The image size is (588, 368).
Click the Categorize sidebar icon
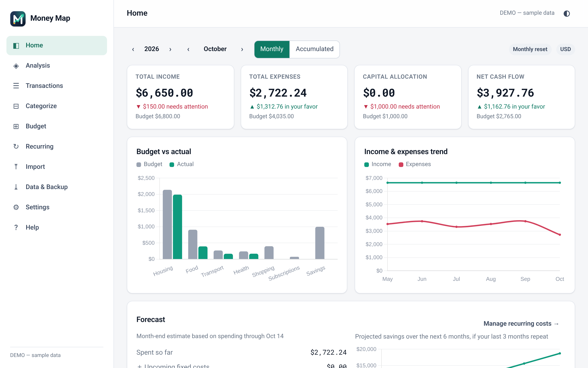tap(16, 106)
